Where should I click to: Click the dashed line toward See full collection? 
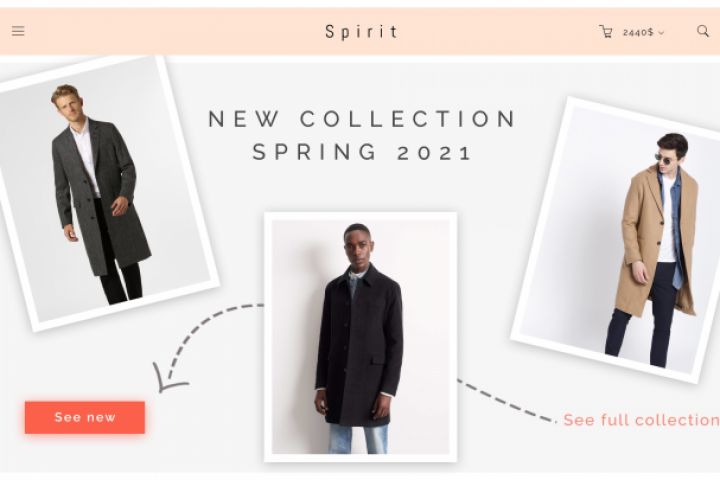[x=507, y=401]
